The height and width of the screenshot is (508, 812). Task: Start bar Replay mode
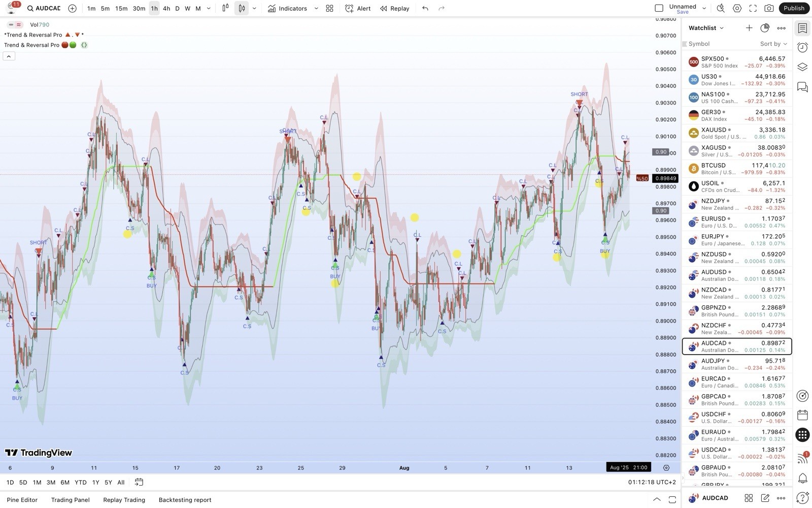pos(394,8)
